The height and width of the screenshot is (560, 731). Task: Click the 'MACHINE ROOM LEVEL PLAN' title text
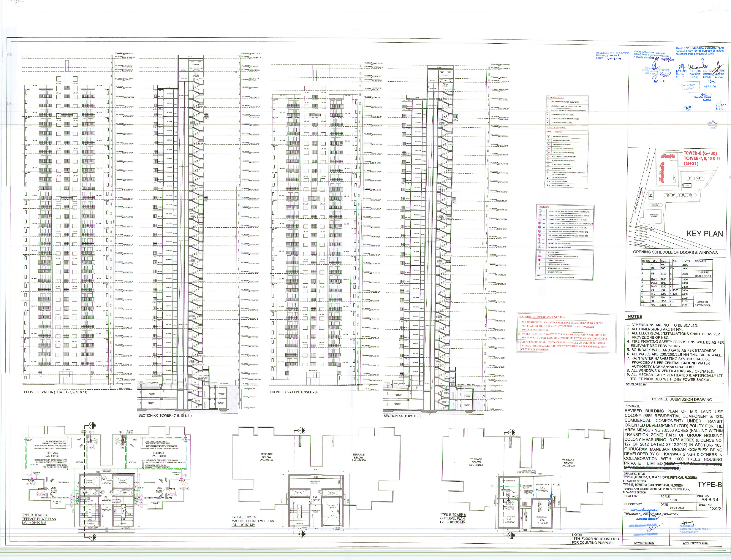pyautogui.click(x=253, y=521)
